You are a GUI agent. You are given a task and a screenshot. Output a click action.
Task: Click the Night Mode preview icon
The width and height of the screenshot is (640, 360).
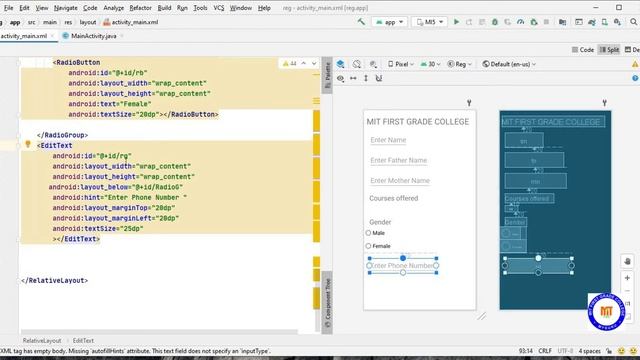(373, 64)
